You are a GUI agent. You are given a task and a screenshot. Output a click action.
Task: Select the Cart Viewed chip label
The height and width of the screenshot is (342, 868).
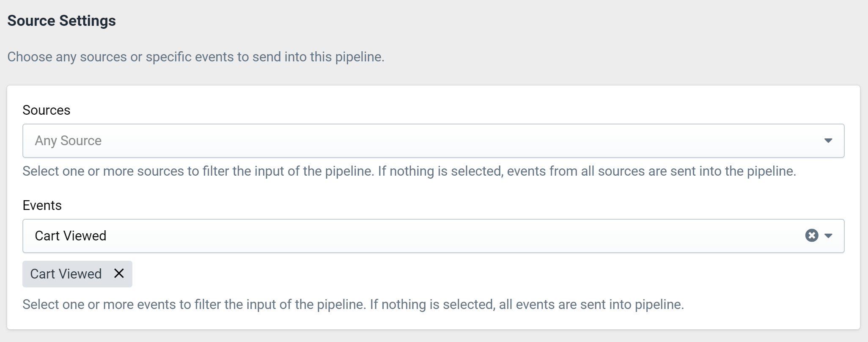(x=66, y=274)
